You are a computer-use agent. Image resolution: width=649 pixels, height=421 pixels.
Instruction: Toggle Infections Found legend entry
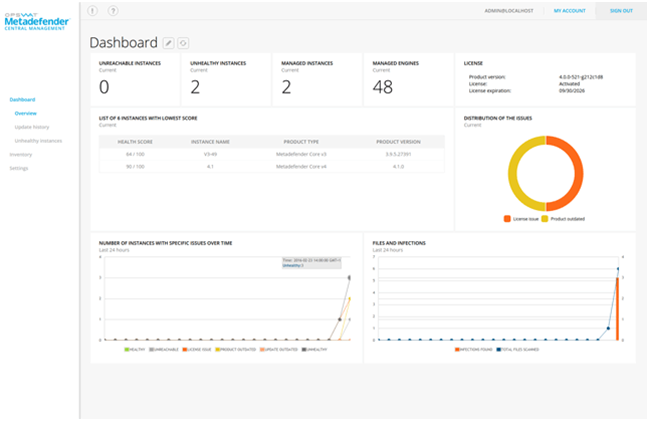474,350
